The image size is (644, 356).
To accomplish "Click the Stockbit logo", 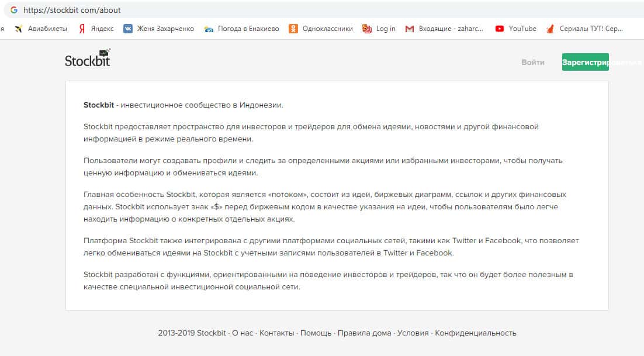I will coord(88,58).
